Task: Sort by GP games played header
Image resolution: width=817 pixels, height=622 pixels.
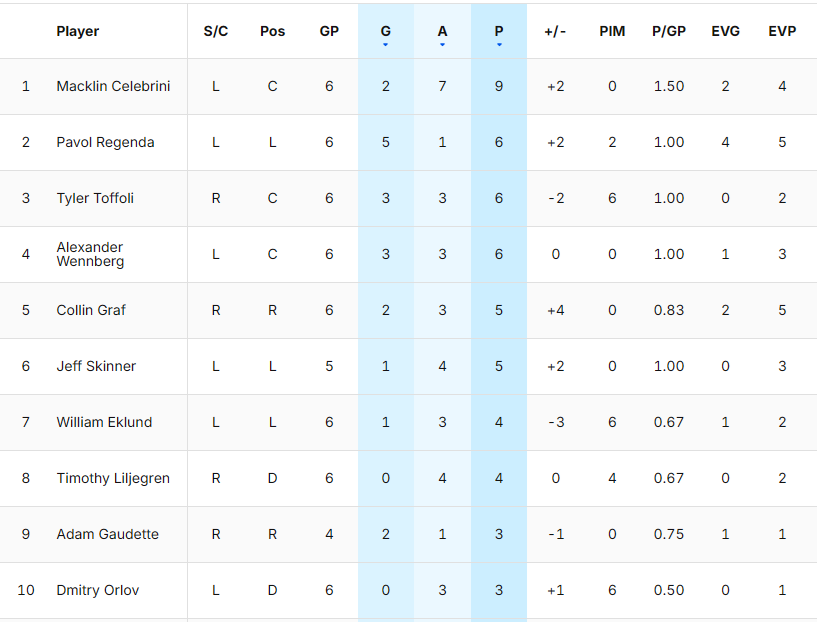Action: click(x=329, y=31)
